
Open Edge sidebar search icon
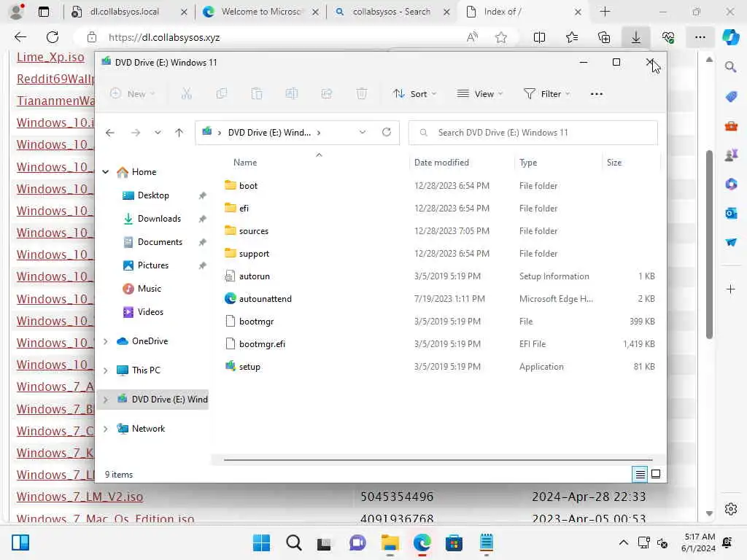click(731, 67)
